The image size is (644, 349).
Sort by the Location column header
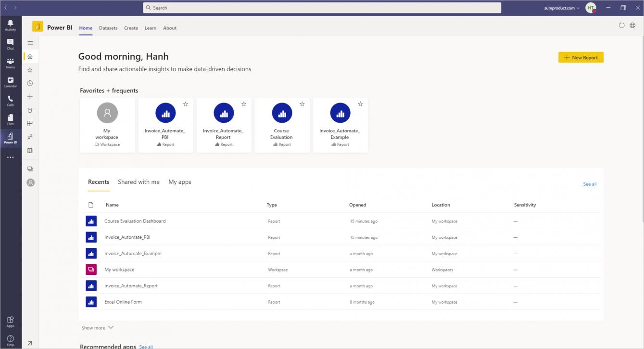(441, 205)
